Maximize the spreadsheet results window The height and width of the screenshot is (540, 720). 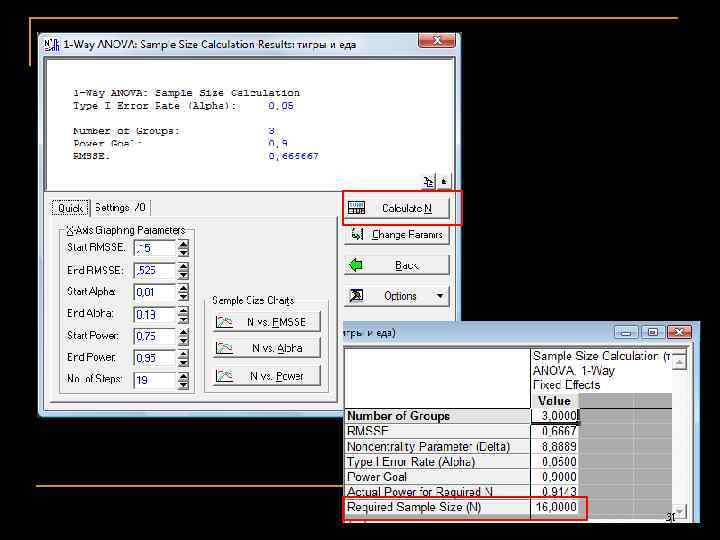[652, 332]
